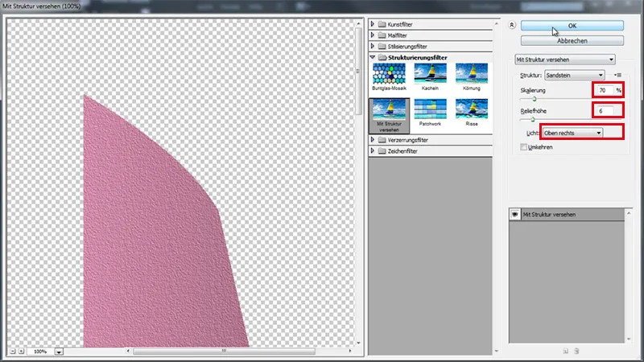
Task: Select Mit Struktur versehen filter thumbnail
Action: tap(389, 109)
